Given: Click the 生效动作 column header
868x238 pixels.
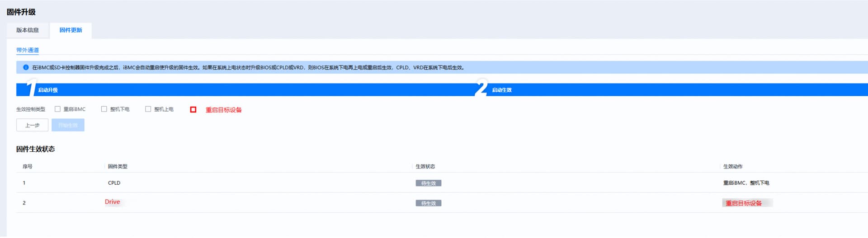Looking at the screenshot, I should point(733,166).
